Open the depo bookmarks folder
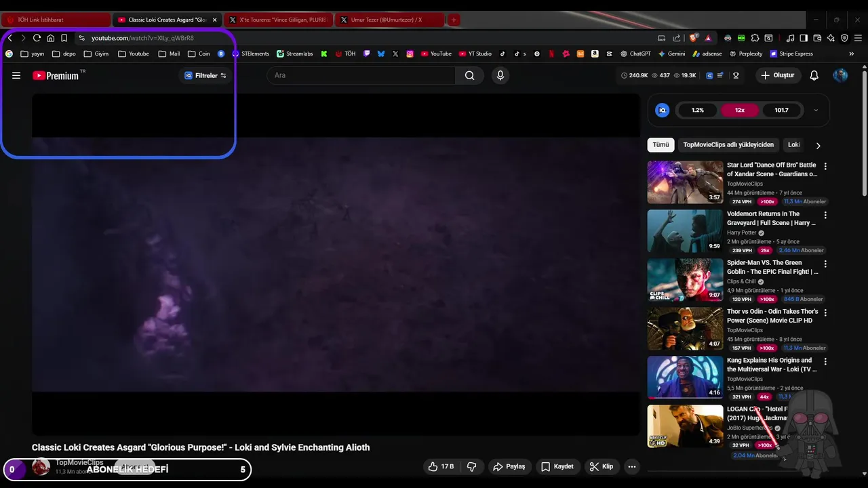Image resolution: width=868 pixels, height=488 pixels. (64, 54)
